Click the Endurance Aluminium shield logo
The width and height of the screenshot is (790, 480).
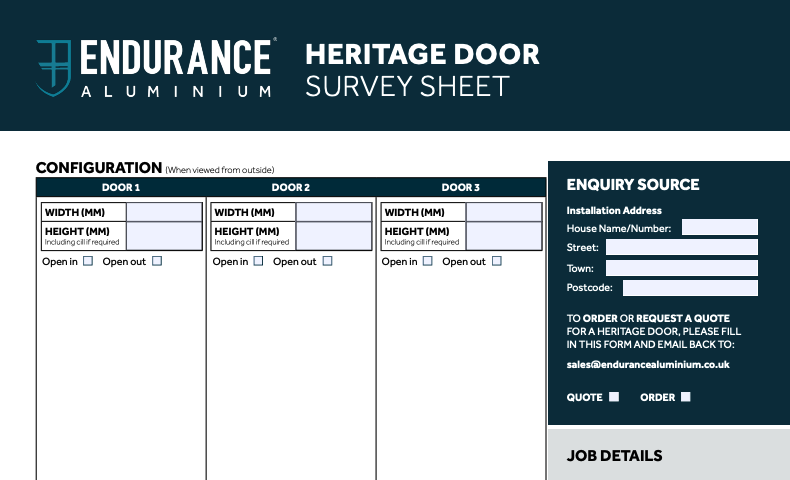(54, 67)
